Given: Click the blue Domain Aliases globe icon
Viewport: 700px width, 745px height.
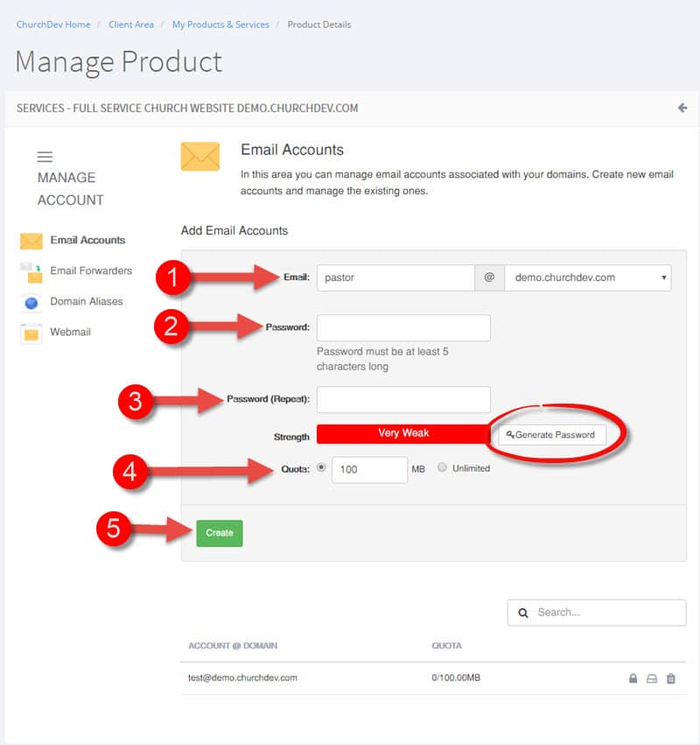Looking at the screenshot, I should point(31,302).
